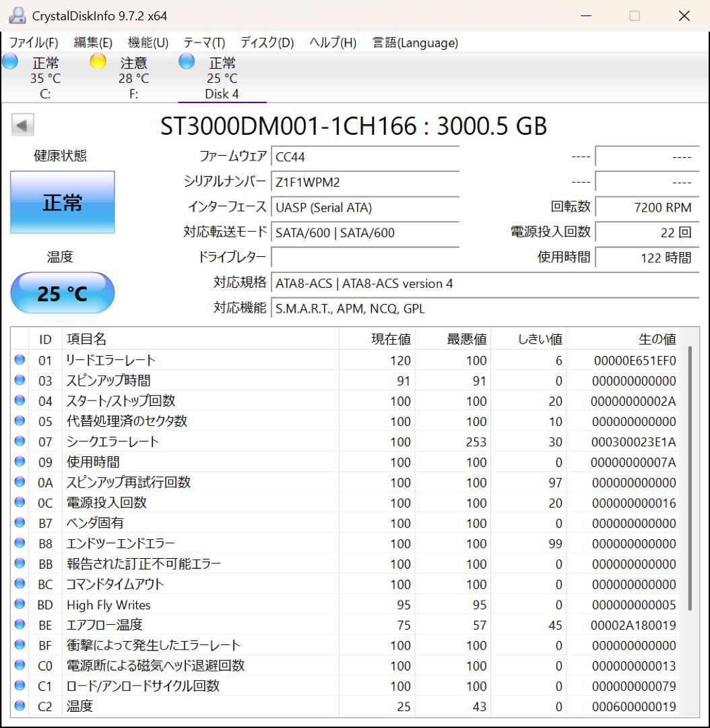Click the empty drive letter field

tap(365, 257)
